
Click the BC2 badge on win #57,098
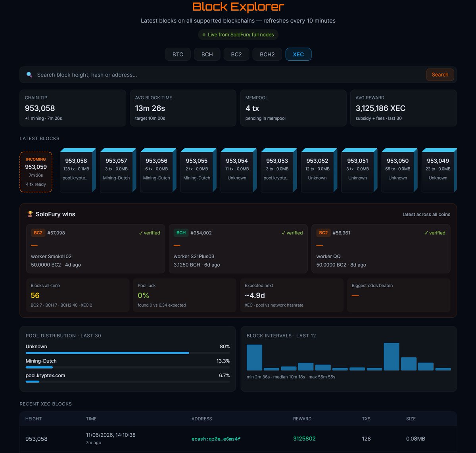point(38,233)
